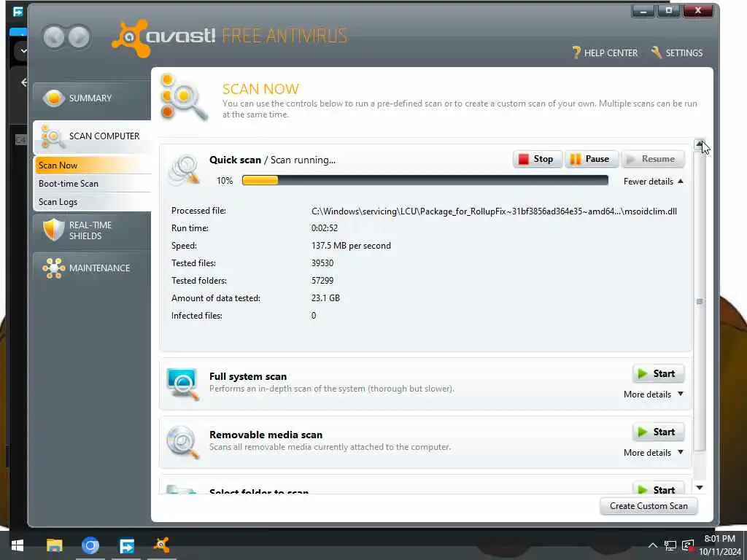Screen dimensions: 747x560
Task: Click the Scan Now header magnifier icon
Action: point(183,98)
